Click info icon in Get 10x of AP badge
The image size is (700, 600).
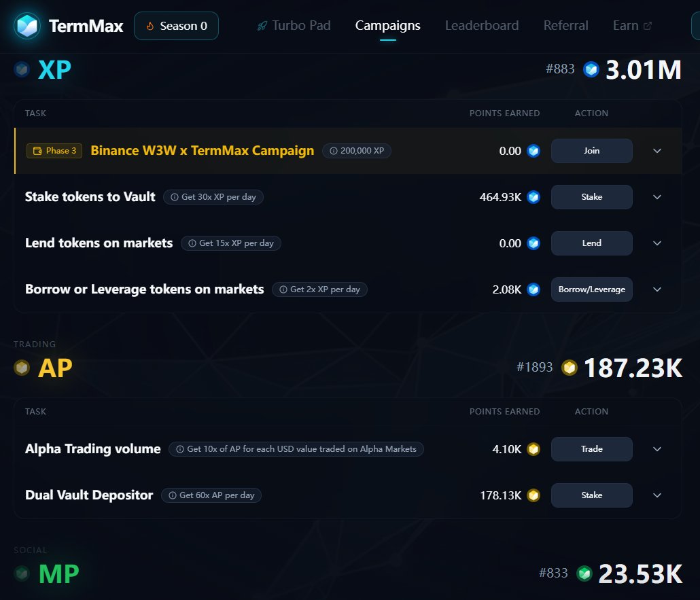pos(180,449)
